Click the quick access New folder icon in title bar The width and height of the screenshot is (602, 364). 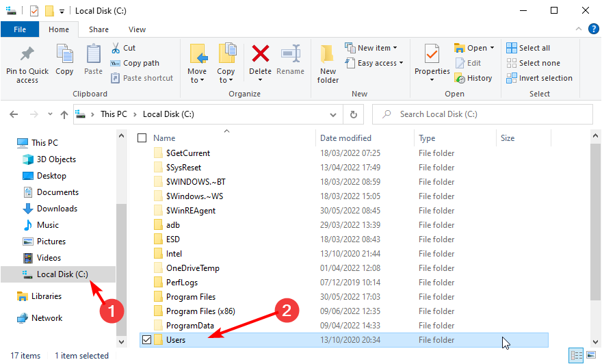(x=49, y=11)
